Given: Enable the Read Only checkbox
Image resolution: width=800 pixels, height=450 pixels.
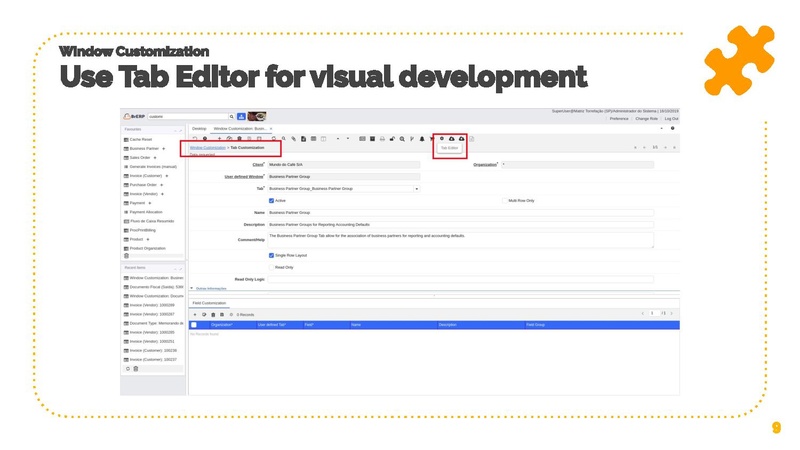Looking at the screenshot, I should tap(271, 267).
